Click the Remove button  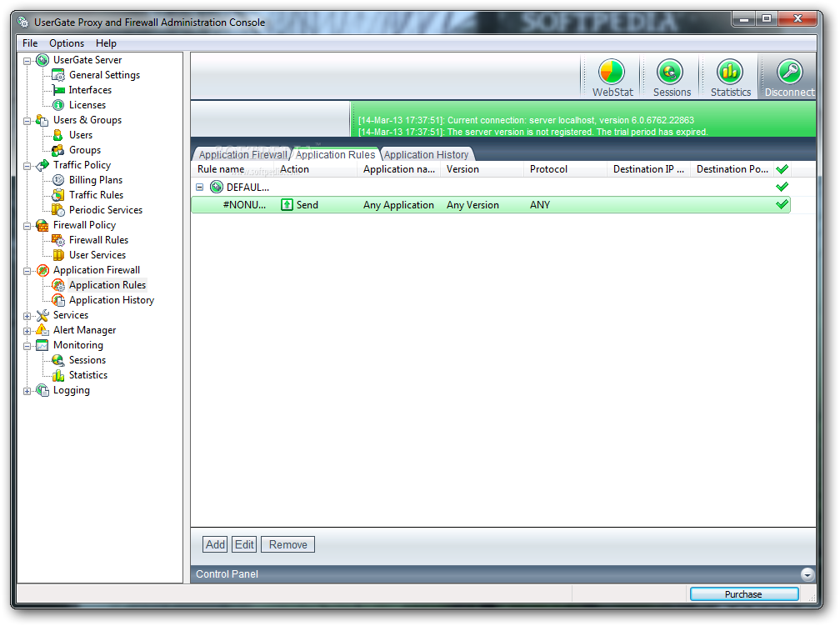(x=288, y=544)
